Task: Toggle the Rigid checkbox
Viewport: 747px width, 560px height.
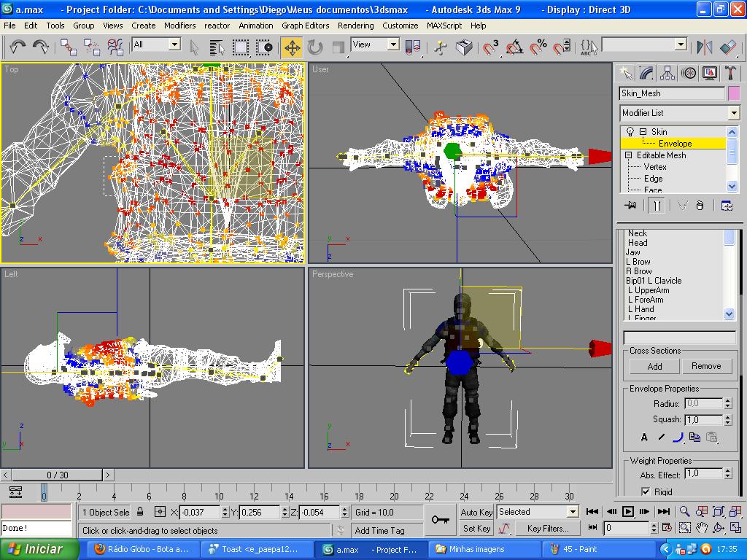Action: pyautogui.click(x=646, y=492)
